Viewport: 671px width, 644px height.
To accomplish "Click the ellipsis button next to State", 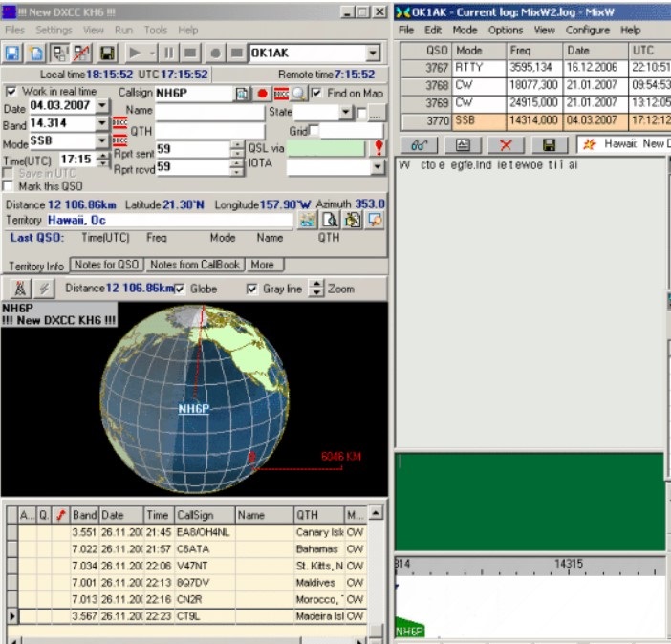I will (376, 113).
